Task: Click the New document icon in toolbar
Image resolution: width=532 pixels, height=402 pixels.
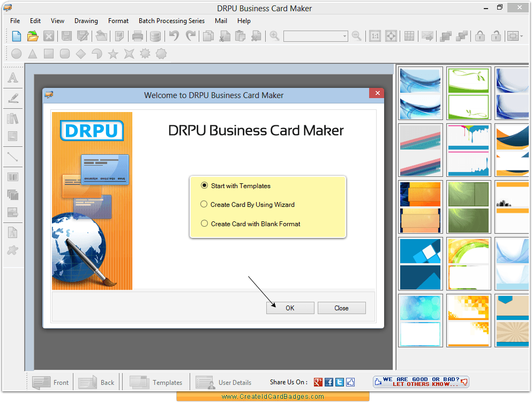Action: click(16, 36)
